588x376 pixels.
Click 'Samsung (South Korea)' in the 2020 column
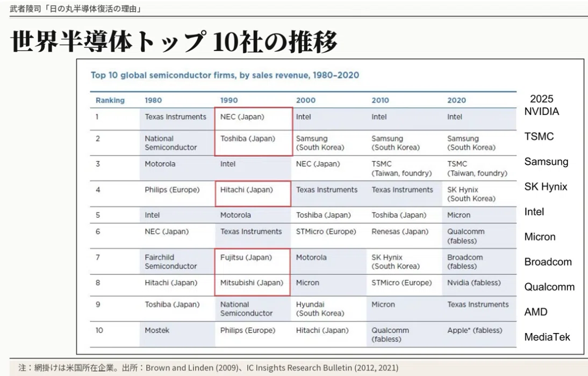[471, 143]
